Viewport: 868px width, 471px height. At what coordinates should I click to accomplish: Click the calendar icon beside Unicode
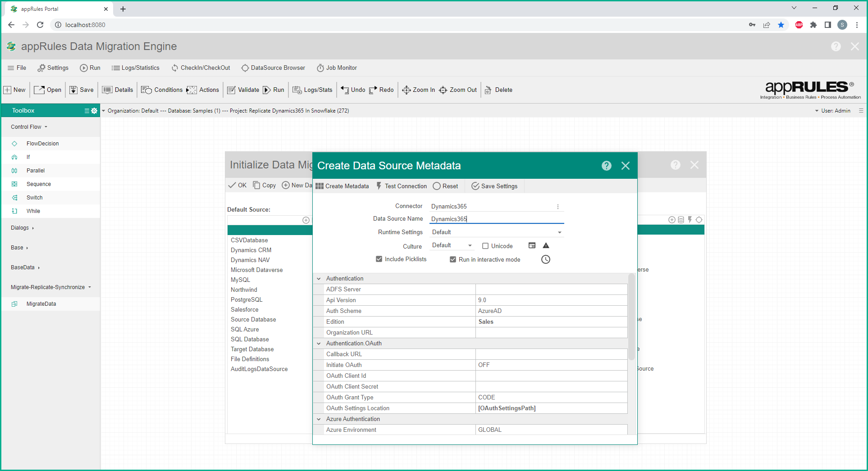pyautogui.click(x=532, y=246)
